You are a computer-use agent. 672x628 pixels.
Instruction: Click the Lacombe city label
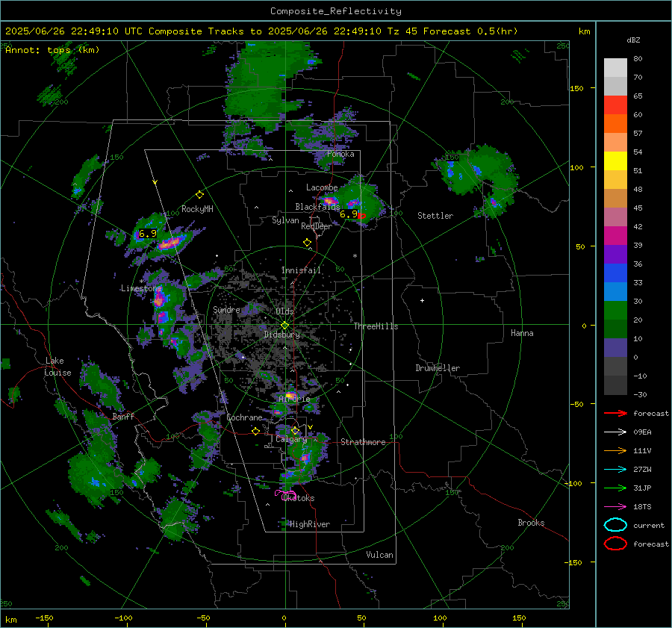pos(322,187)
